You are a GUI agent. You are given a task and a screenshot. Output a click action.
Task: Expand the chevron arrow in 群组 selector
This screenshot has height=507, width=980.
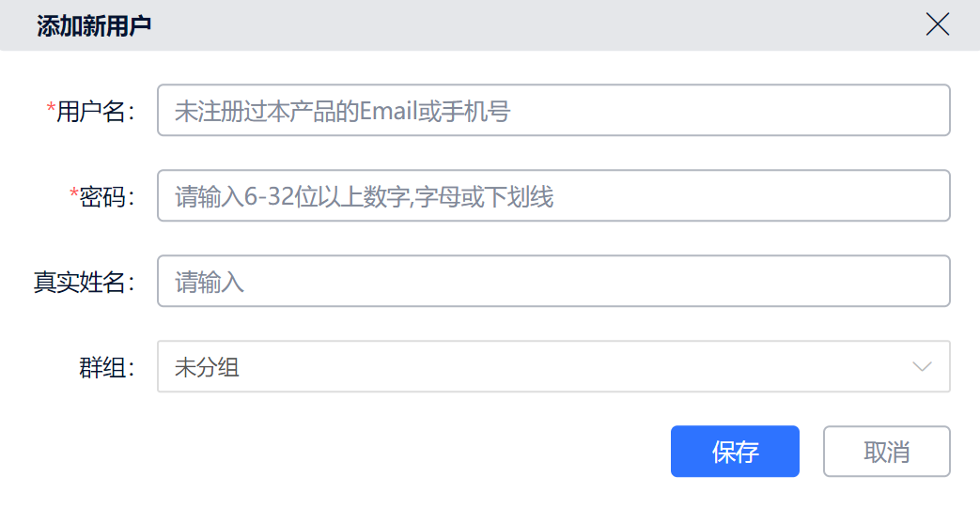pos(922,366)
